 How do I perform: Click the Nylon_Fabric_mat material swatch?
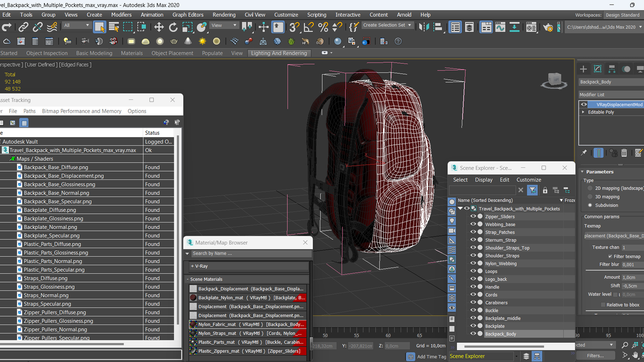coord(193,324)
